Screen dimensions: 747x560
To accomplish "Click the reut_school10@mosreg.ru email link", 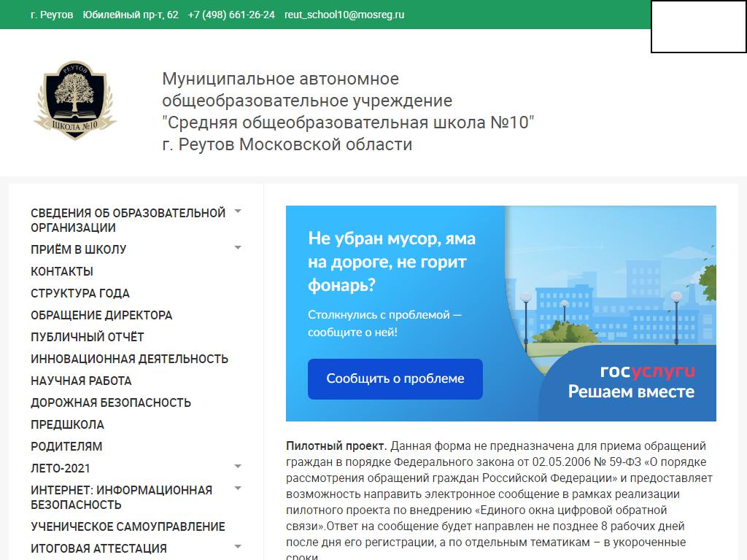I will pyautogui.click(x=344, y=15).
